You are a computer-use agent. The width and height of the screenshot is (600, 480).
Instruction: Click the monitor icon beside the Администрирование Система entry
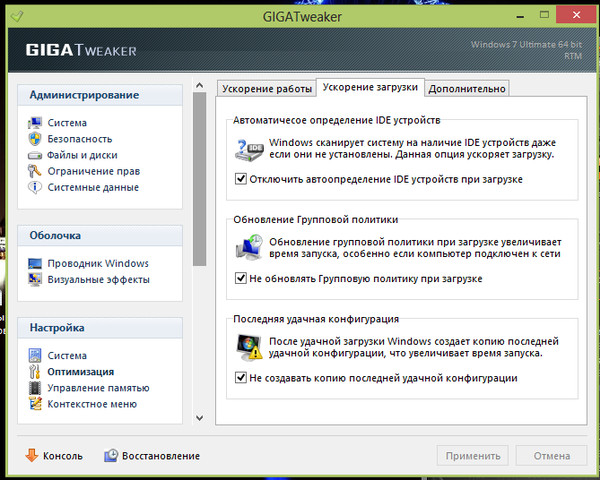pyautogui.click(x=35, y=122)
